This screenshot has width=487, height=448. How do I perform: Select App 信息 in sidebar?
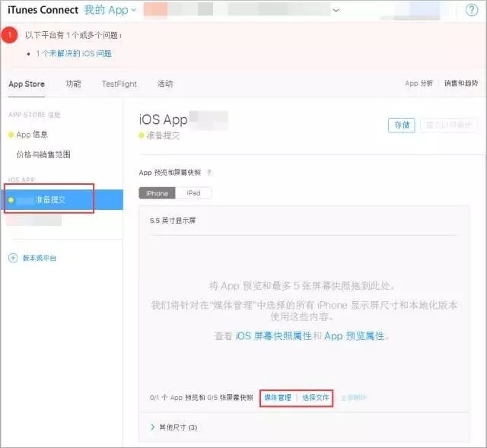32,135
